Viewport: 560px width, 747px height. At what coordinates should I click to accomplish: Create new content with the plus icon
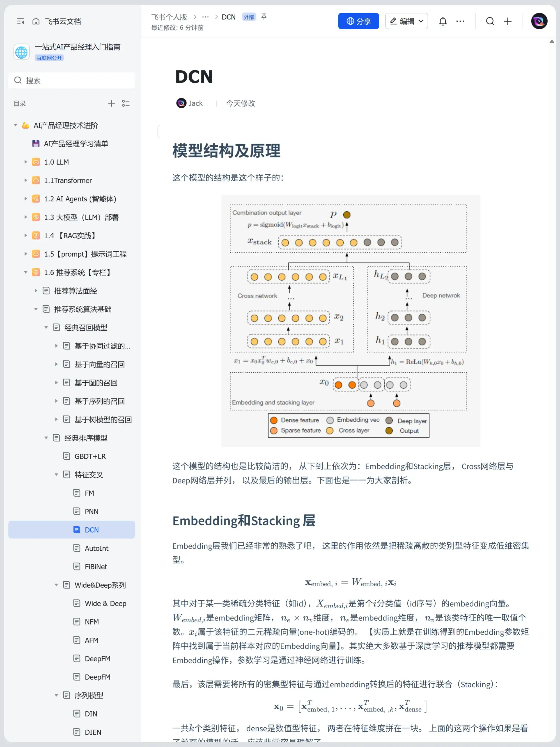click(507, 21)
